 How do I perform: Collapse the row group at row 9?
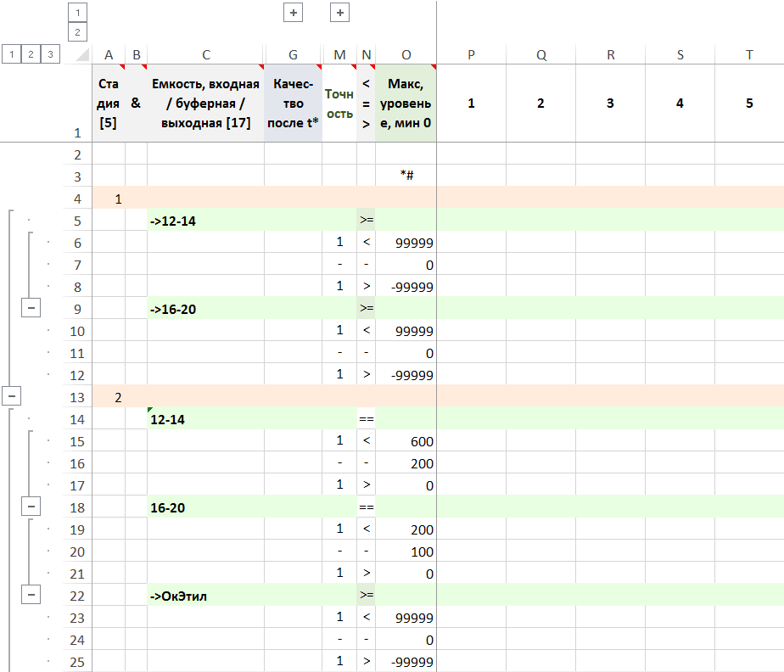(x=31, y=309)
